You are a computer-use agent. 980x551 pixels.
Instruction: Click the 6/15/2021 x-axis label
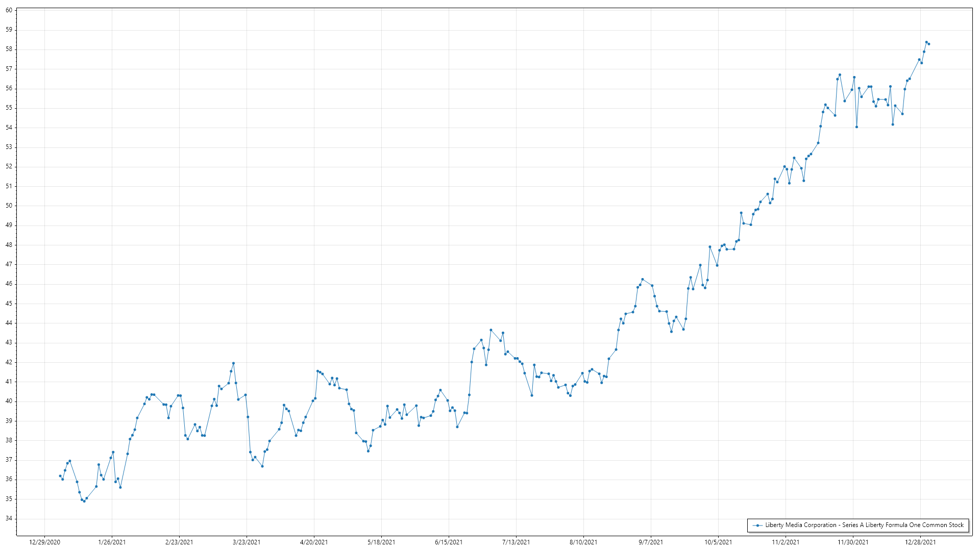(449, 542)
